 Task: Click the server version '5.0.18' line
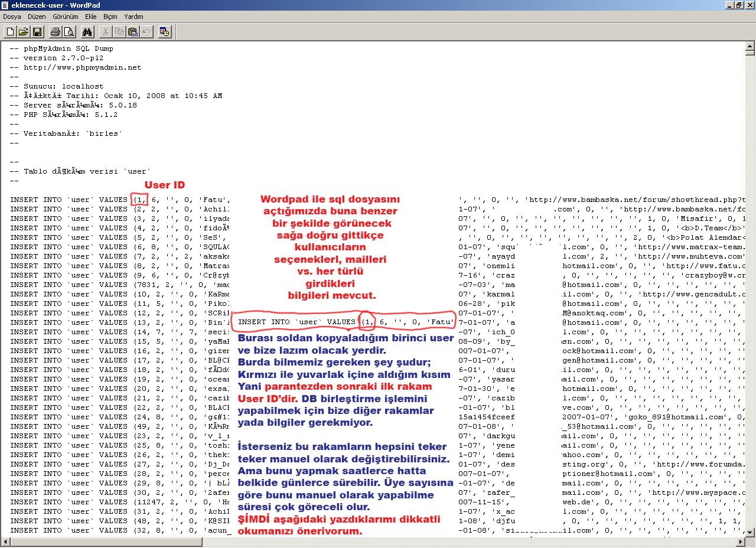click(x=73, y=105)
